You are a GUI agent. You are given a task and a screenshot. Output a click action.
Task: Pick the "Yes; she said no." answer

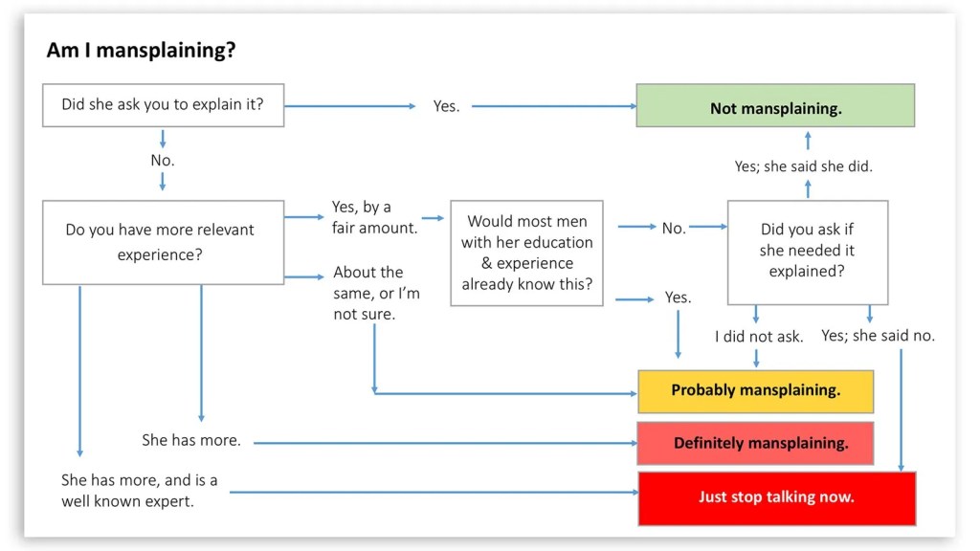click(x=878, y=336)
